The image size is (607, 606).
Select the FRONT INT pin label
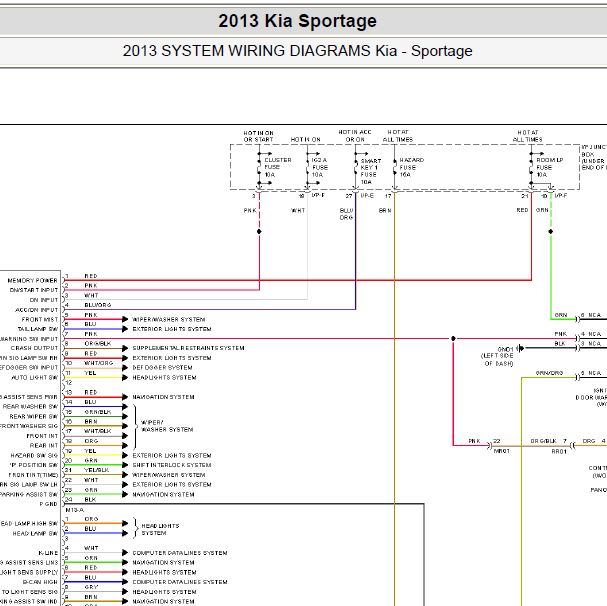(x=42, y=436)
